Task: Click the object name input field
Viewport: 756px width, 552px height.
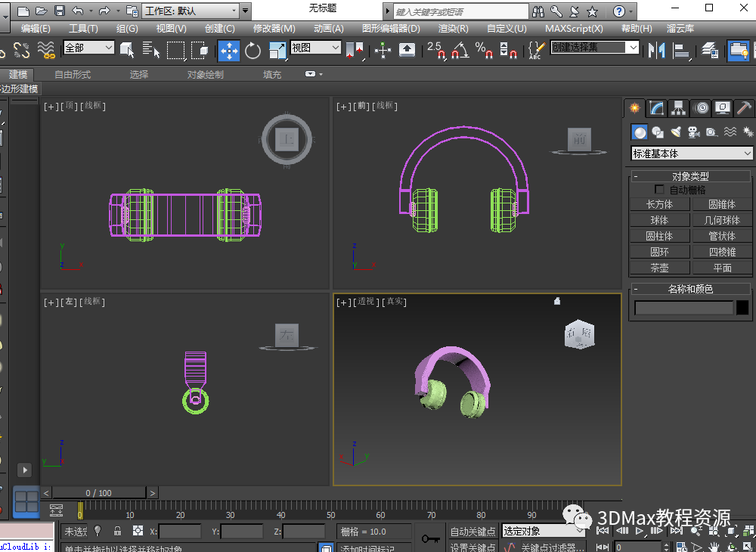Action: (x=683, y=308)
